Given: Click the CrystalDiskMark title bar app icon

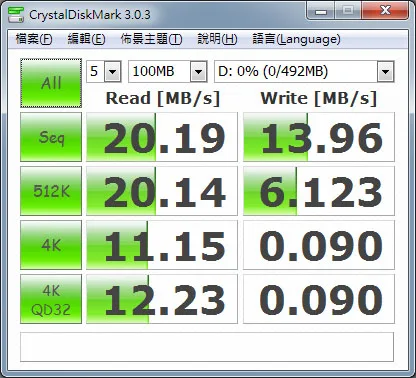Looking at the screenshot, I should click(x=16, y=14).
